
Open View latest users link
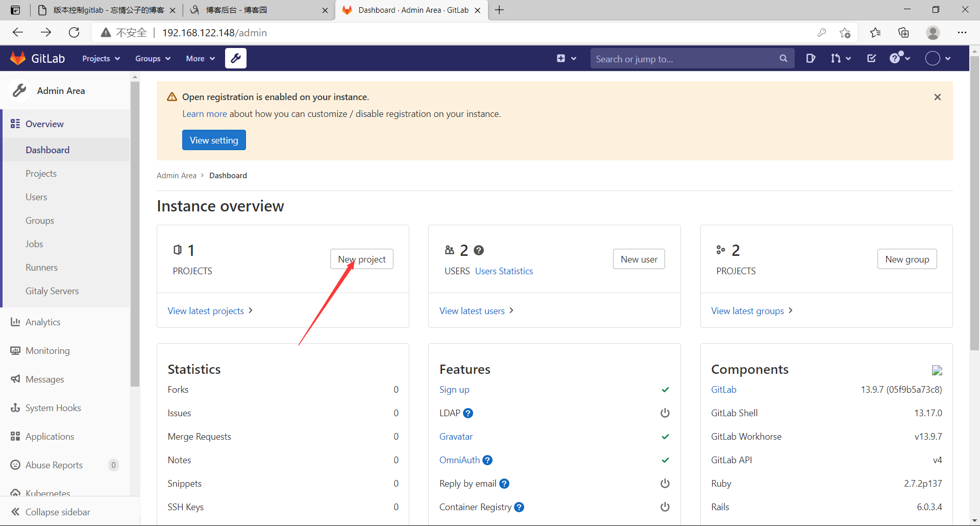pyautogui.click(x=476, y=311)
